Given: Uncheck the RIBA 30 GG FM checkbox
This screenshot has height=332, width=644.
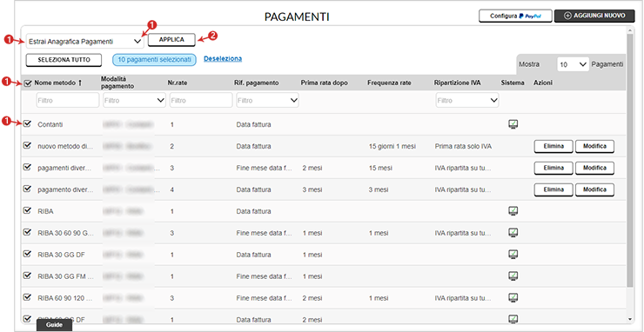Looking at the screenshot, I should (x=28, y=276).
